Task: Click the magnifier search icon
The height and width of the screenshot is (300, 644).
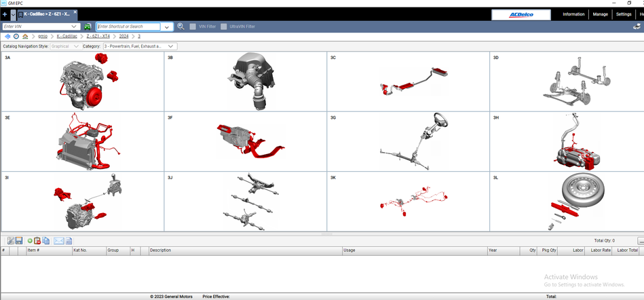Action: pos(181,26)
